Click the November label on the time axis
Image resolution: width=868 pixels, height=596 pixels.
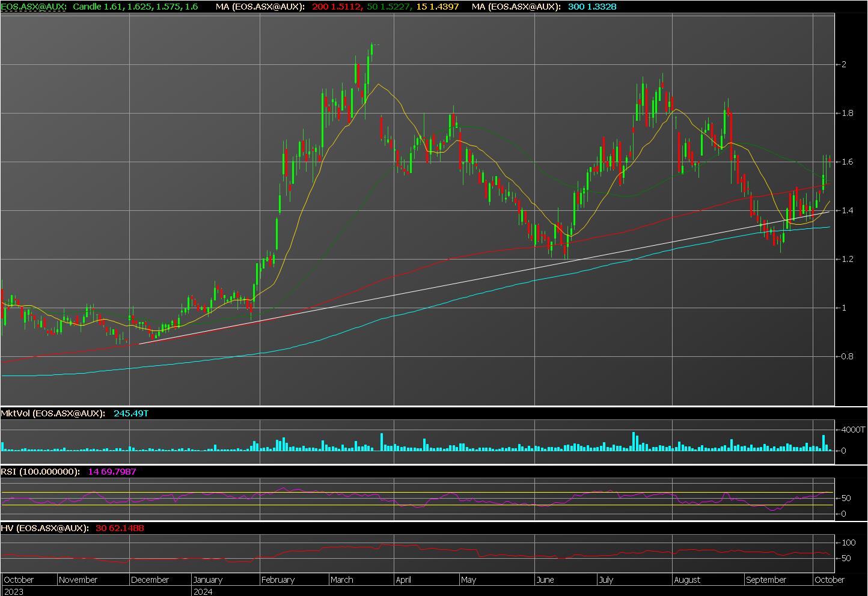[78, 580]
